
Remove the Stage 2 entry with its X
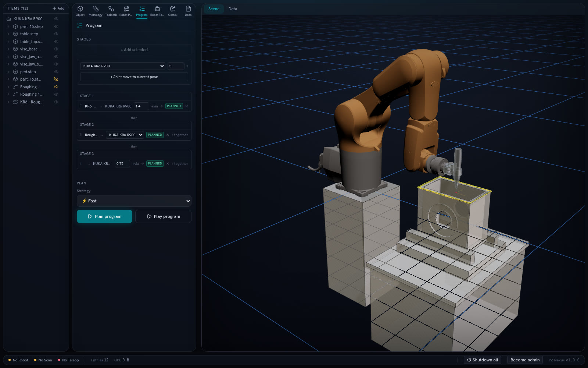click(168, 135)
